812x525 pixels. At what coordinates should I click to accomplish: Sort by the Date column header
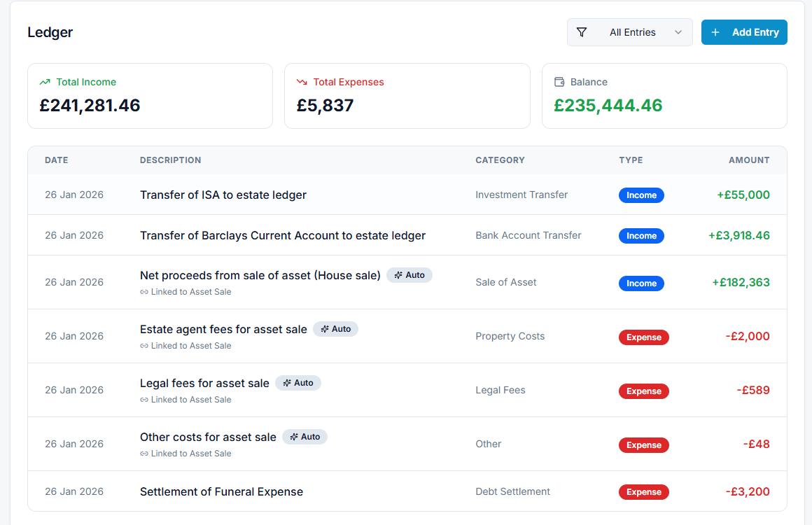click(57, 160)
